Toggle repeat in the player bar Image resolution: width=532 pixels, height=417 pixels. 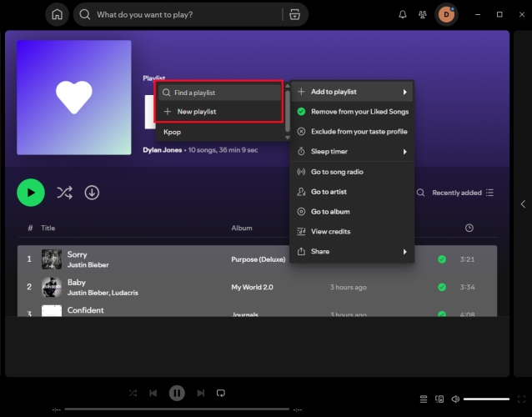tap(220, 394)
